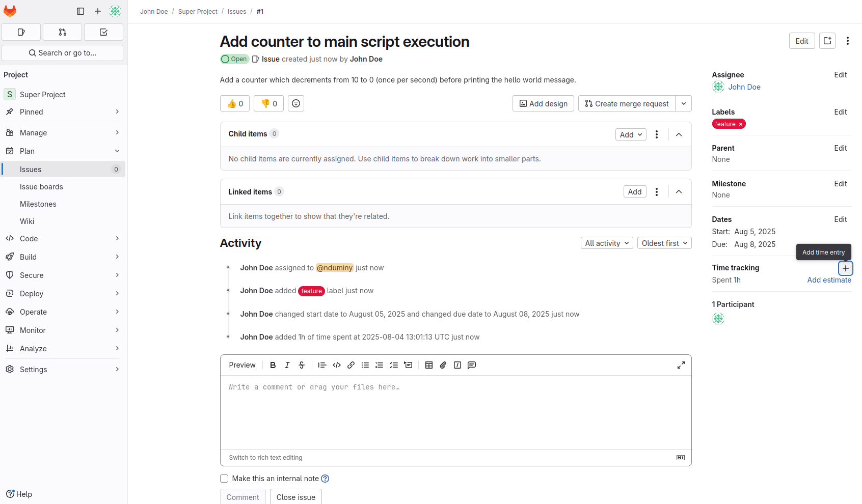This screenshot has height=504, width=862.
Task: Click the Add time entry plus icon
Action: point(846,268)
